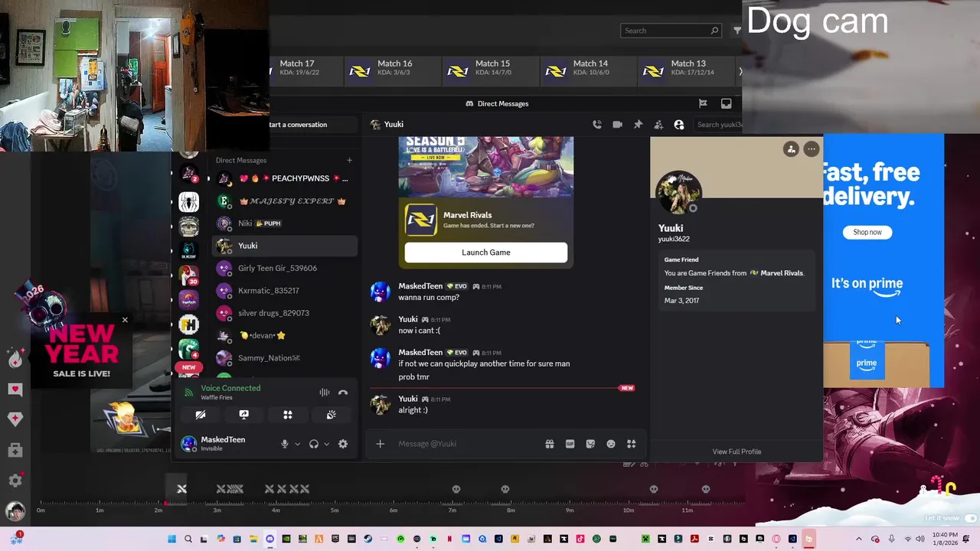This screenshot has height=551, width=980.
Task: Toggle the camera in voice panel
Action: click(x=201, y=415)
